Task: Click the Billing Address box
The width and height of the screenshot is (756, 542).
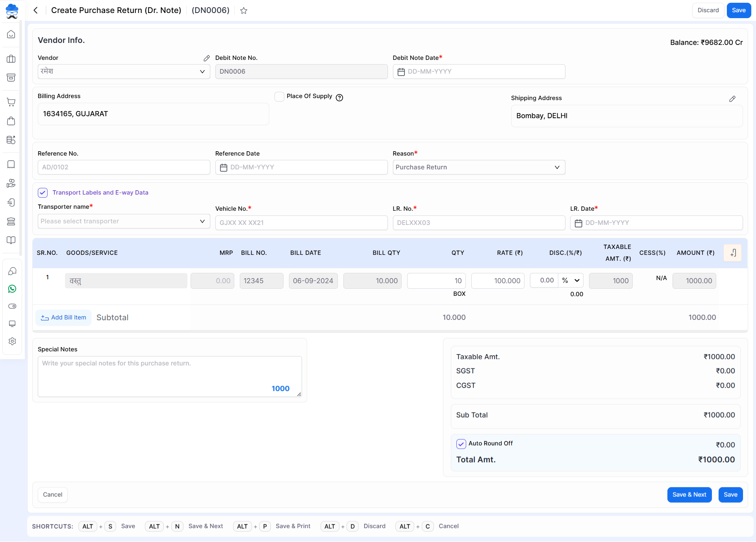Action: pos(154,114)
